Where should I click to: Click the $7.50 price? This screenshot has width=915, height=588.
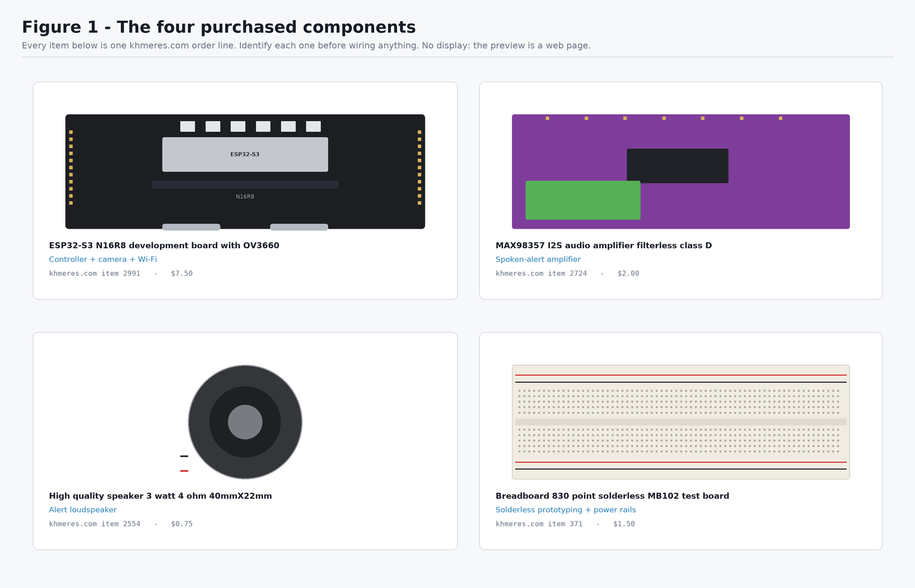click(x=182, y=273)
